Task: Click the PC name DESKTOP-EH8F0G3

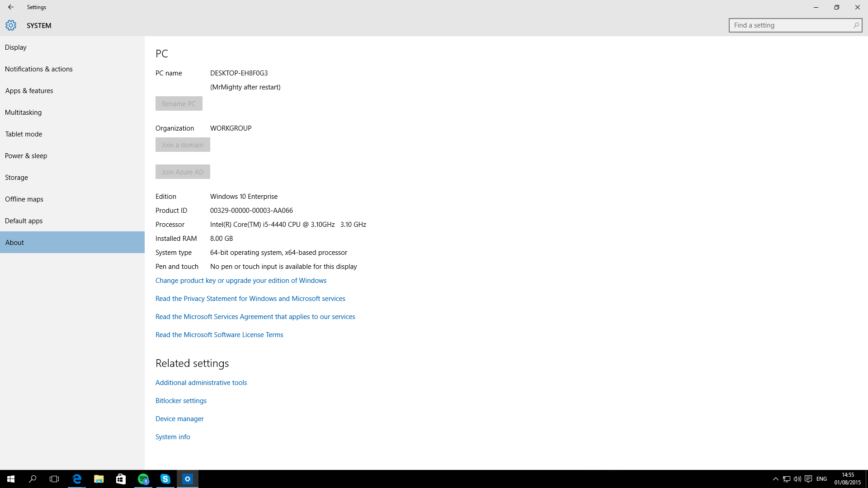Action: point(239,73)
